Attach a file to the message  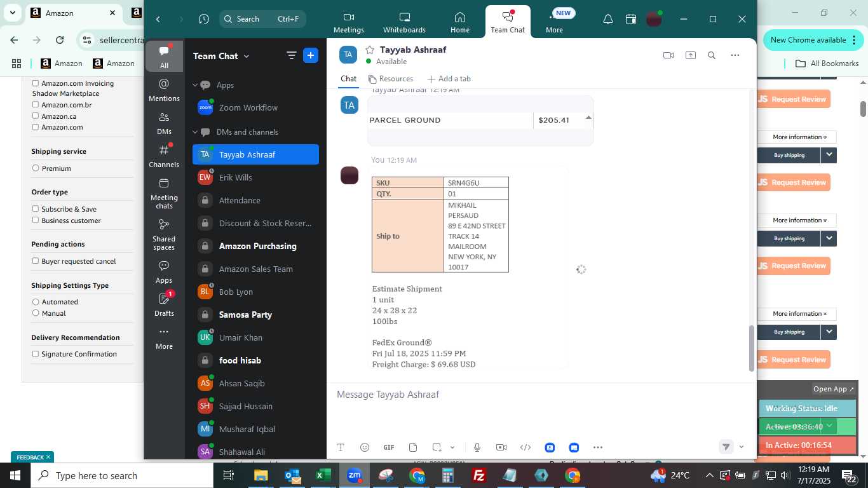pyautogui.click(x=413, y=447)
